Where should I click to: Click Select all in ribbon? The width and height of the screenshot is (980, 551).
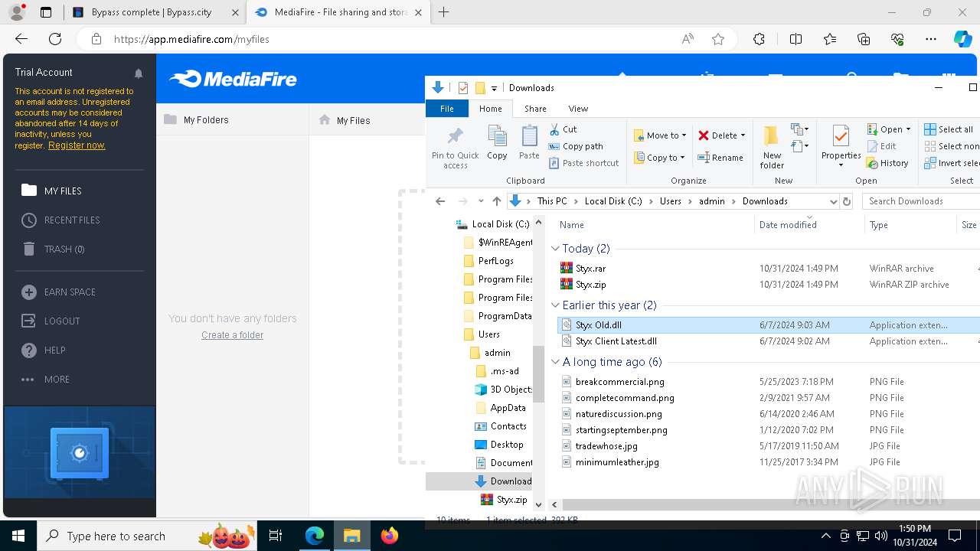(949, 129)
